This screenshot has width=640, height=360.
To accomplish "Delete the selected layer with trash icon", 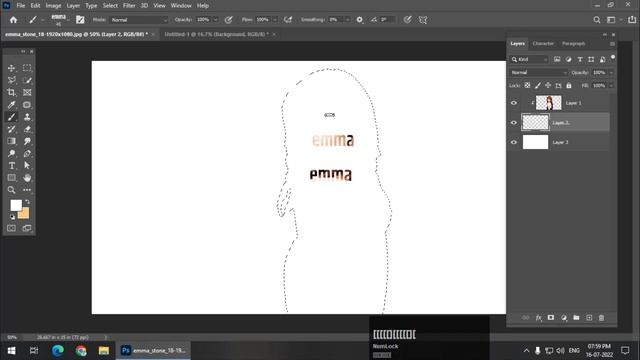I will click(601, 318).
